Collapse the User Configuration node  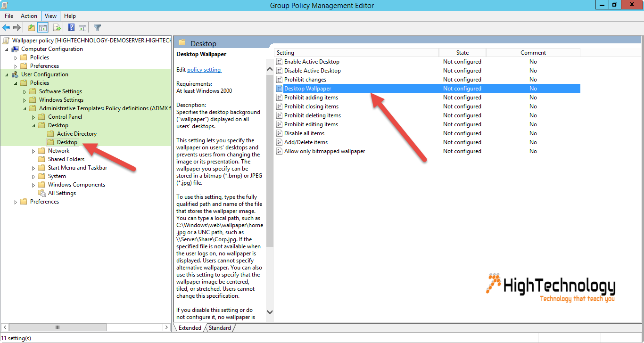pos(7,74)
